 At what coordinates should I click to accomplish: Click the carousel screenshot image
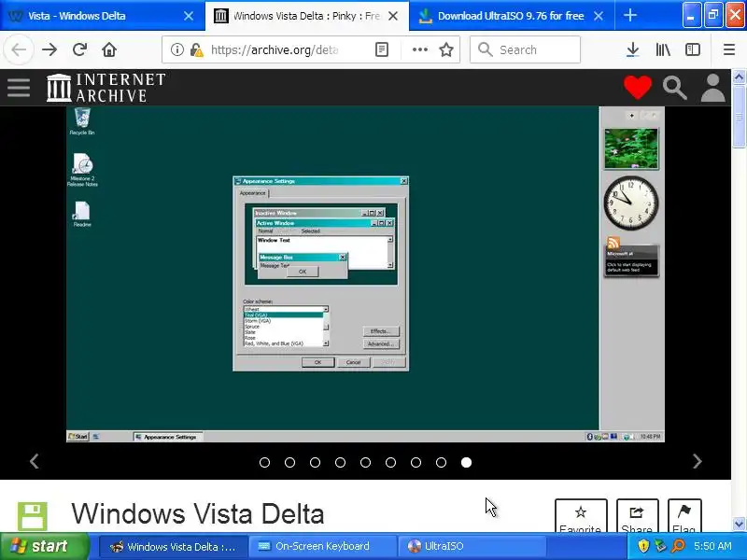365,274
